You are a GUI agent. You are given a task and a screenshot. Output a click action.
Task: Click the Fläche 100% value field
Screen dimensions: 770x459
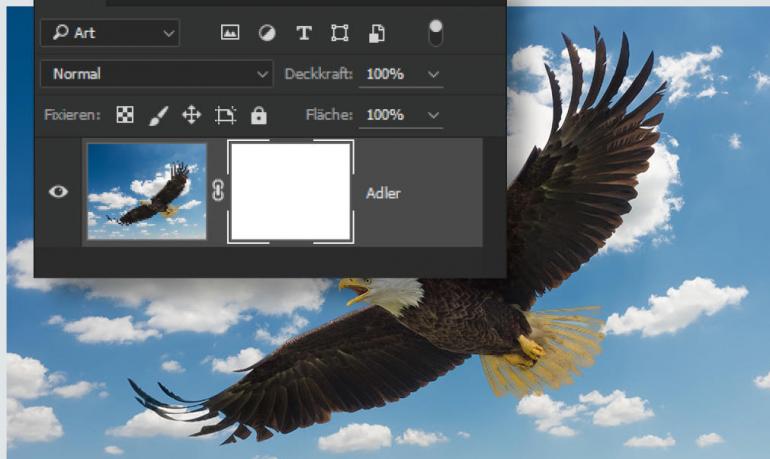385,115
